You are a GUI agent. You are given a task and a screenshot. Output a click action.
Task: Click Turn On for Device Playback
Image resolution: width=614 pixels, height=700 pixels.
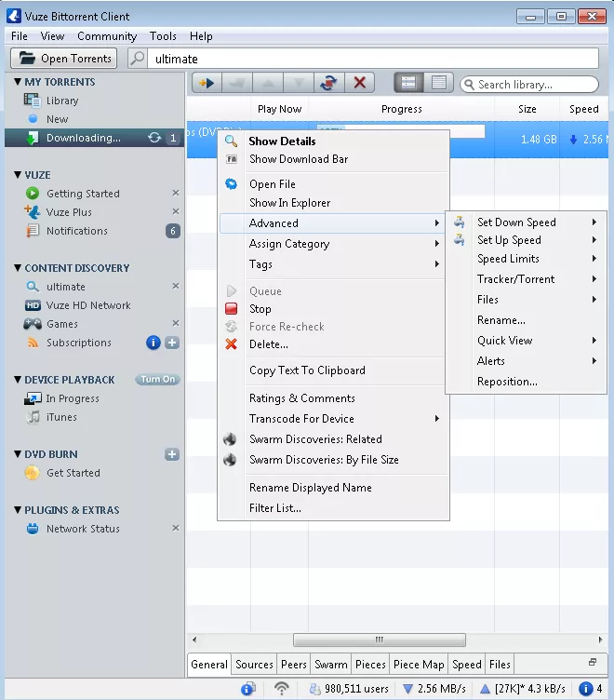click(x=157, y=380)
